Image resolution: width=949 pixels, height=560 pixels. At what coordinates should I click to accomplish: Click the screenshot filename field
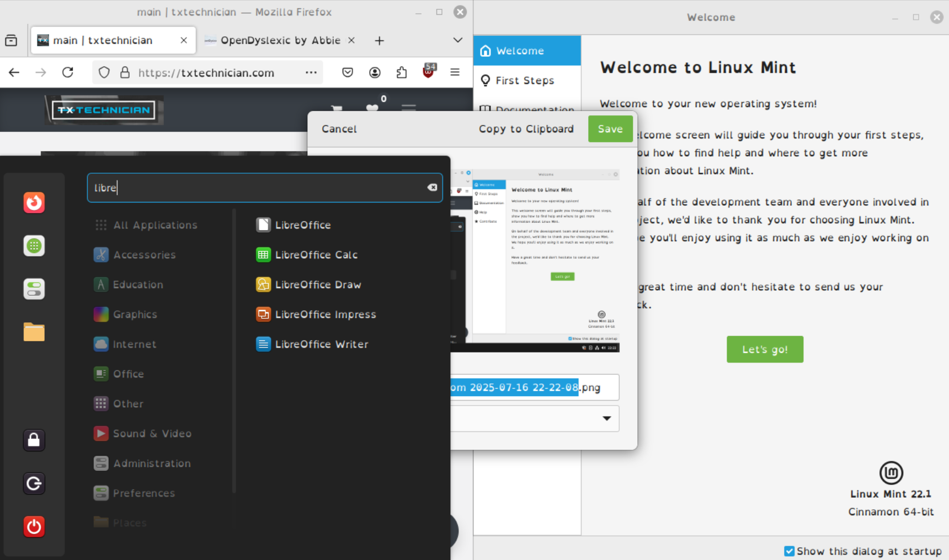point(535,387)
